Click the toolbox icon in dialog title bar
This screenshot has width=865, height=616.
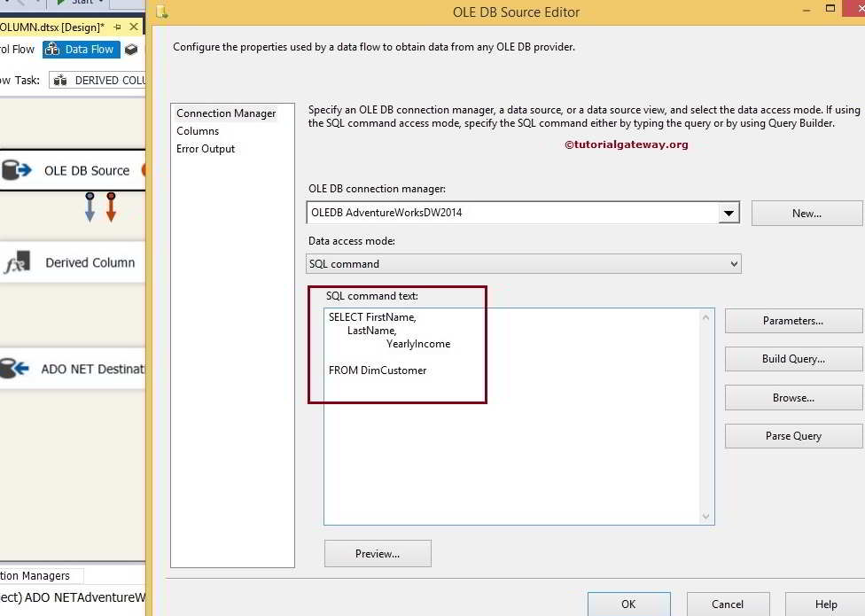click(x=162, y=12)
